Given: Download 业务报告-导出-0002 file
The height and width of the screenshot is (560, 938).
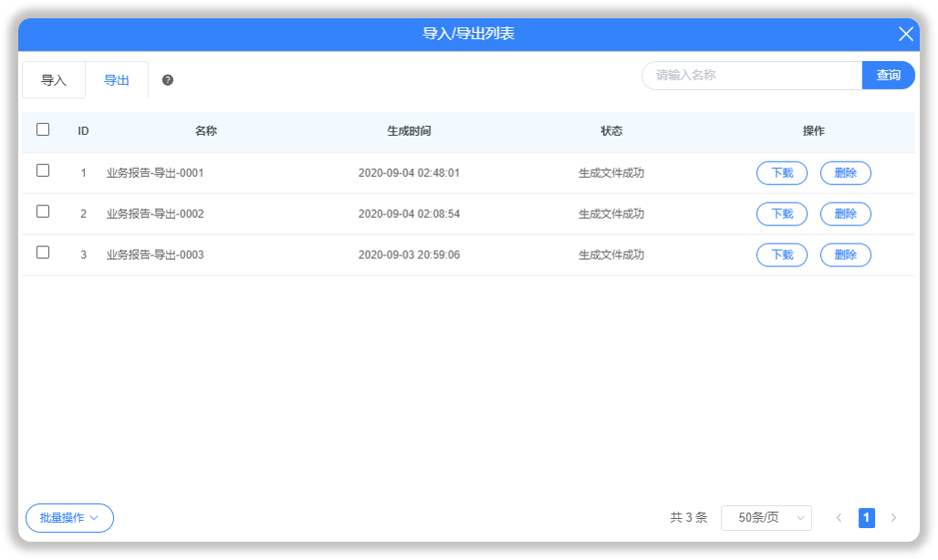Looking at the screenshot, I should pyautogui.click(x=782, y=214).
